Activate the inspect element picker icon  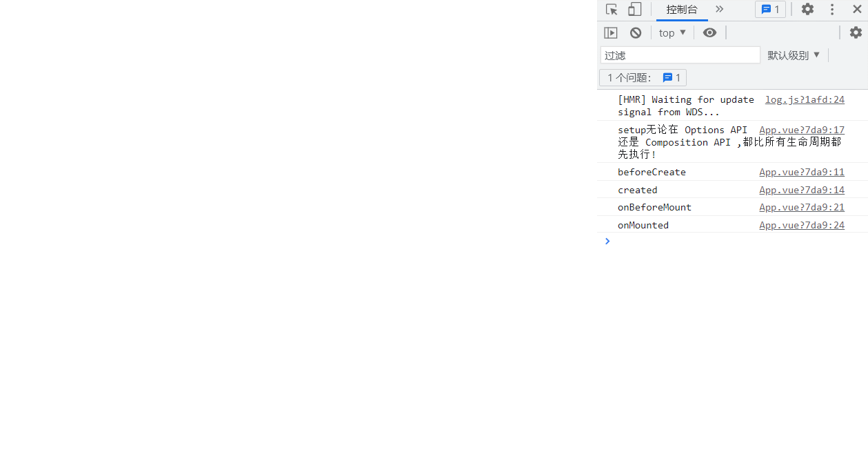point(612,10)
